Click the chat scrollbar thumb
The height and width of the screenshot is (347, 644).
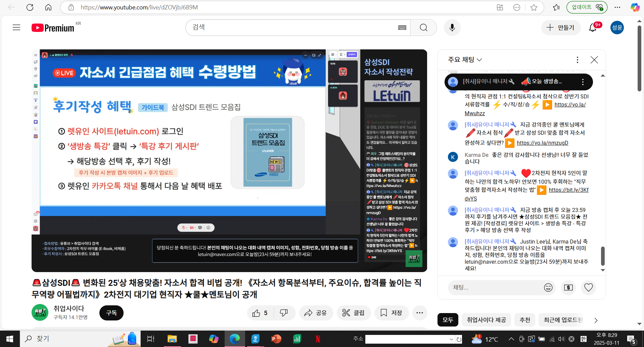click(x=603, y=256)
